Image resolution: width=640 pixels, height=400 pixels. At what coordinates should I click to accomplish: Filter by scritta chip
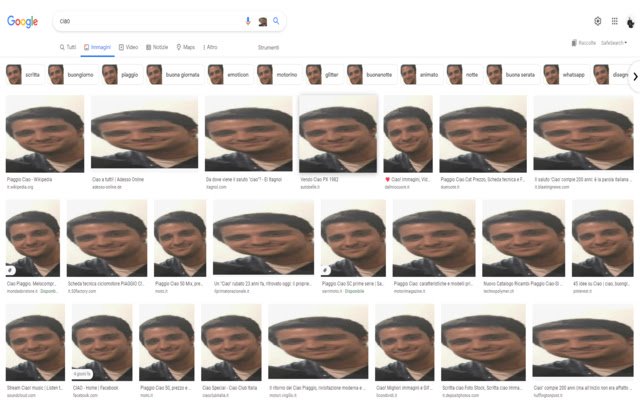click(x=23, y=75)
